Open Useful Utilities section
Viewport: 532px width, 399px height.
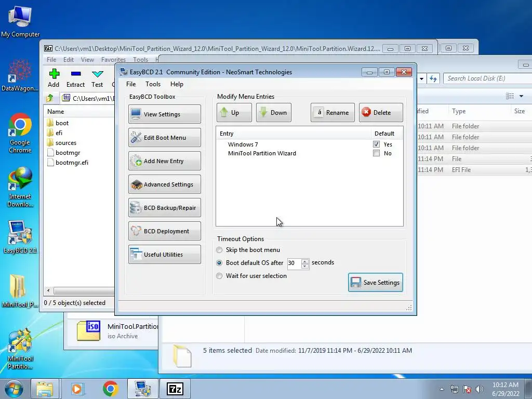click(x=165, y=255)
